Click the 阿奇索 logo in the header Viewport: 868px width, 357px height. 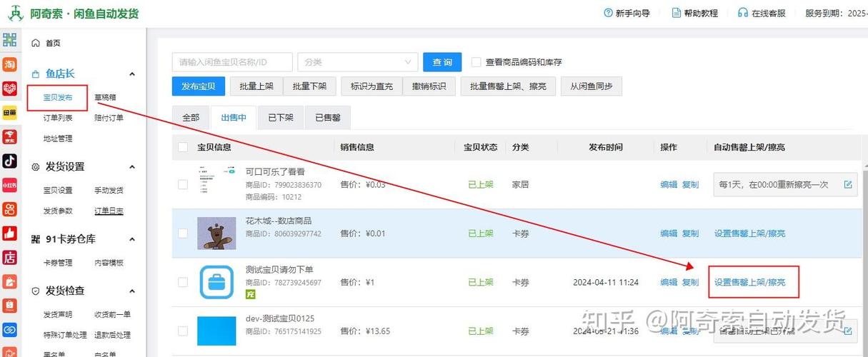click(15, 14)
